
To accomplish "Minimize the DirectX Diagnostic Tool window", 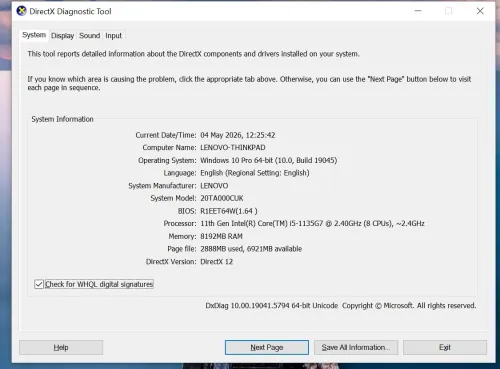I will pyautogui.click(x=418, y=11).
